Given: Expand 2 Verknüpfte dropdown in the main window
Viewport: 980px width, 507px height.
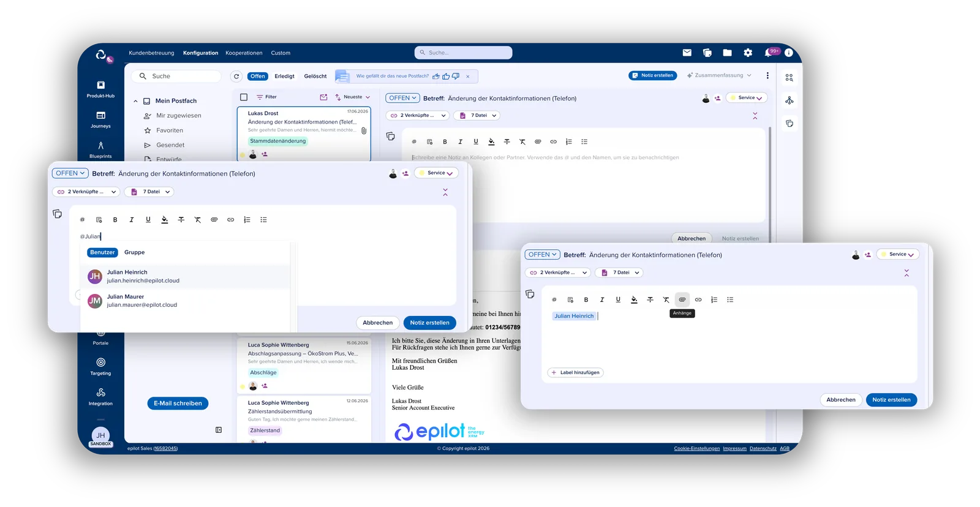Looking at the screenshot, I should point(418,115).
